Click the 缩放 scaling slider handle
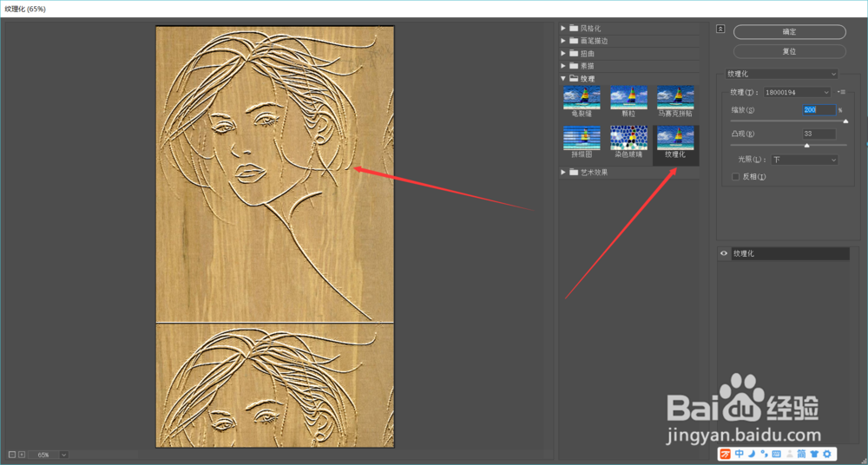This screenshot has width=868, height=465. point(845,121)
